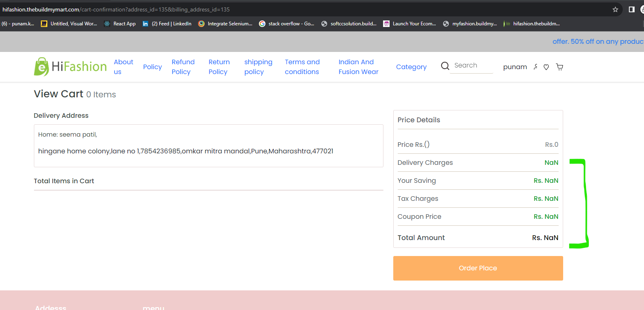Screen dimensions: 644x310
Task: Click the Coupon Price label
Action: [x=419, y=216]
